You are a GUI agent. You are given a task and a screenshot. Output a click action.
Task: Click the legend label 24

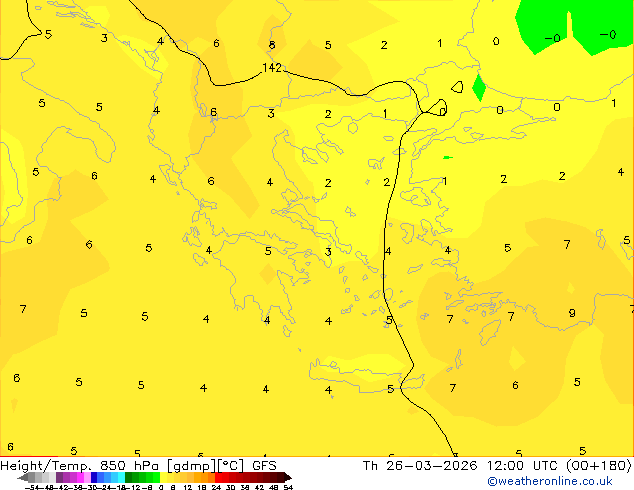click(216, 488)
